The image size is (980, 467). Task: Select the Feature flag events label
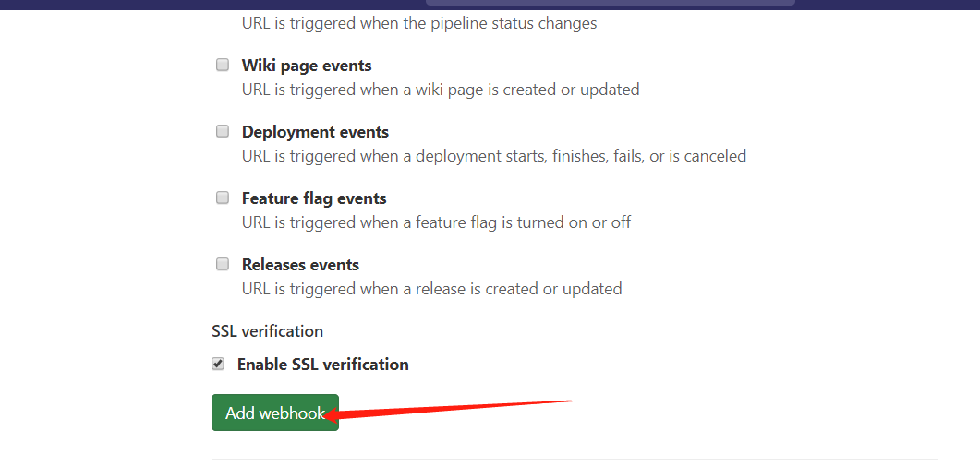pos(314,198)
